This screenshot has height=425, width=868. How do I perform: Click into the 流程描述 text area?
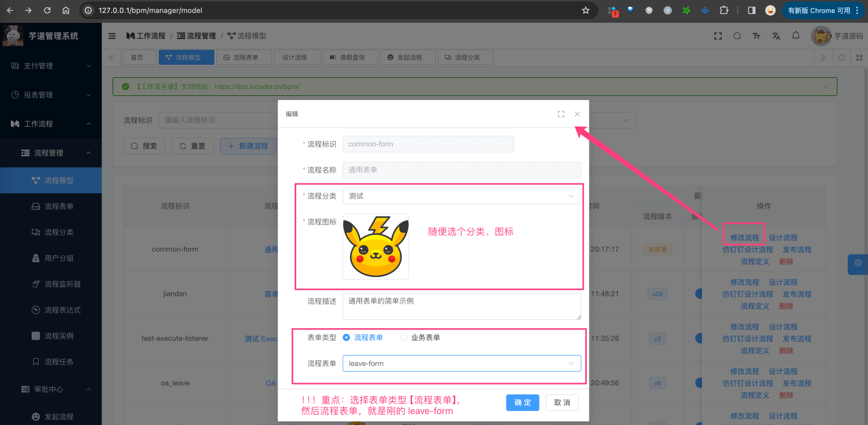coord(461,306)
